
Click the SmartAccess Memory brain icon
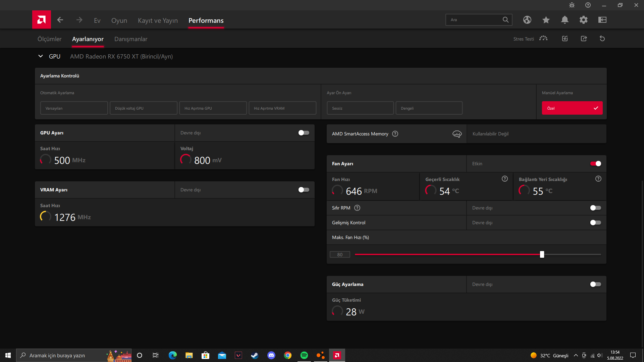tap(457, 134)
